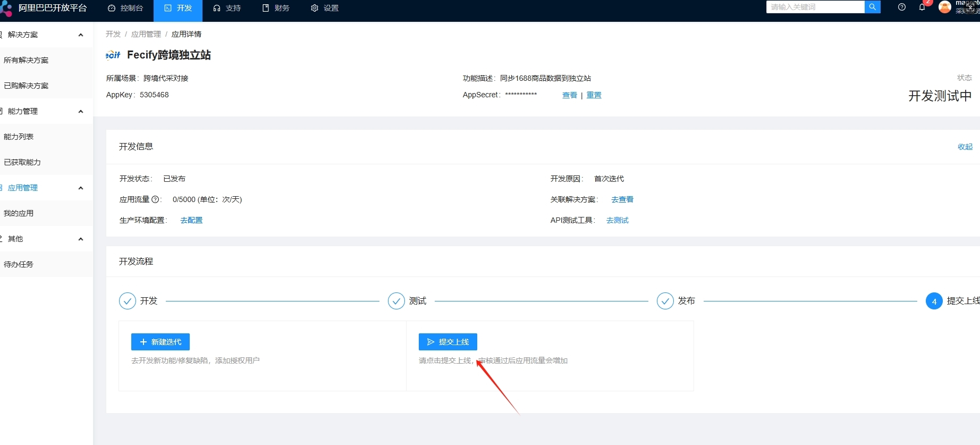Open the notifications bell icon
980x445 pixels.
click(922, 7)
